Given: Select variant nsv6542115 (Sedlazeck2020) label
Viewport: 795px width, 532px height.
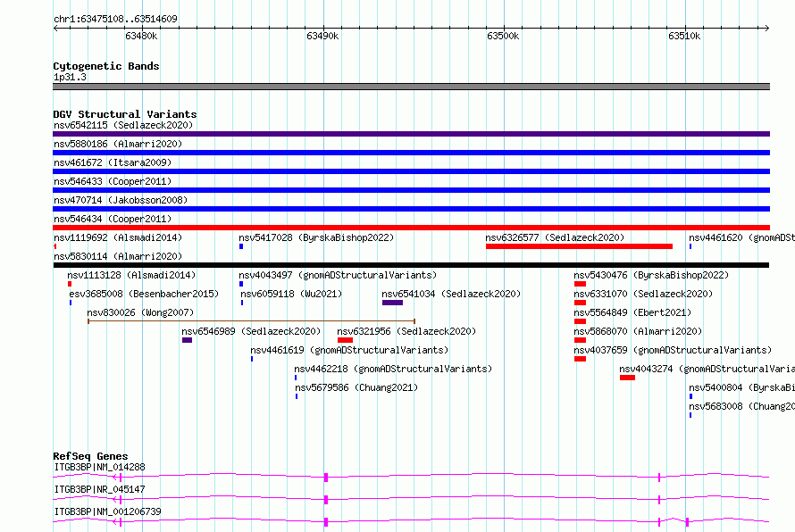Looking at the screenshot, I should coord(123,125).
